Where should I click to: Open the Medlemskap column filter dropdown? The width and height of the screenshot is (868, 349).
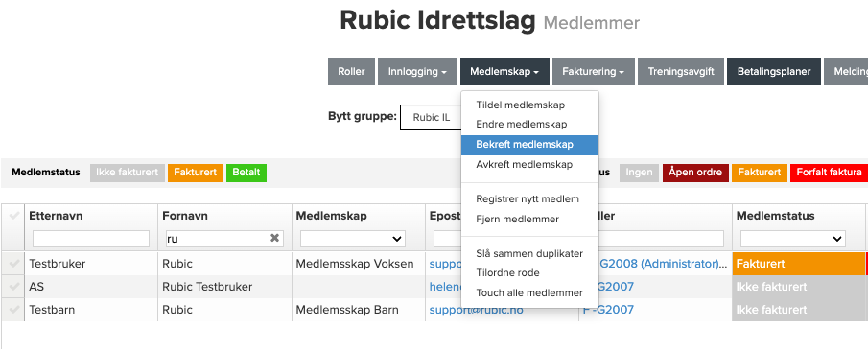click(353, 239)
